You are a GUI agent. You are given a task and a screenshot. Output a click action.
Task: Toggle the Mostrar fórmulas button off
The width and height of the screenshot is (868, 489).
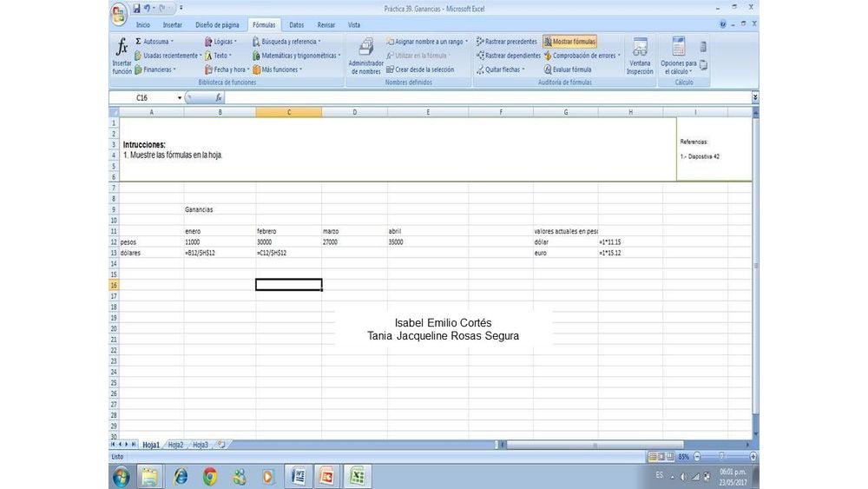pyautogui.click(x=569, y=42)
